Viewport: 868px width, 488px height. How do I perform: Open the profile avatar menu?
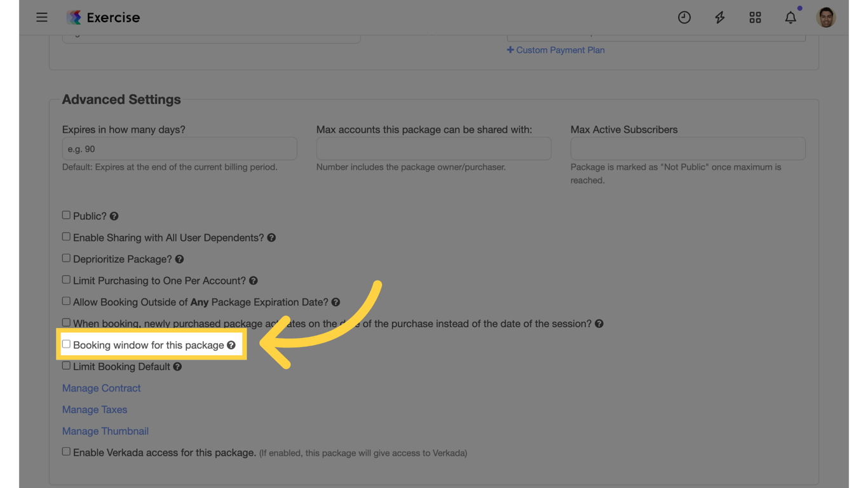[x=825, y=17]
